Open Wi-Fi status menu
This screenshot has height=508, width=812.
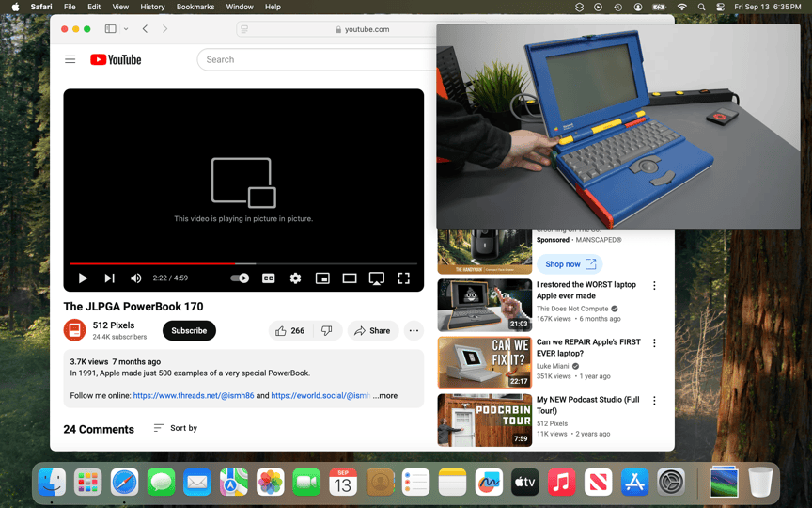tap(682, 7)
